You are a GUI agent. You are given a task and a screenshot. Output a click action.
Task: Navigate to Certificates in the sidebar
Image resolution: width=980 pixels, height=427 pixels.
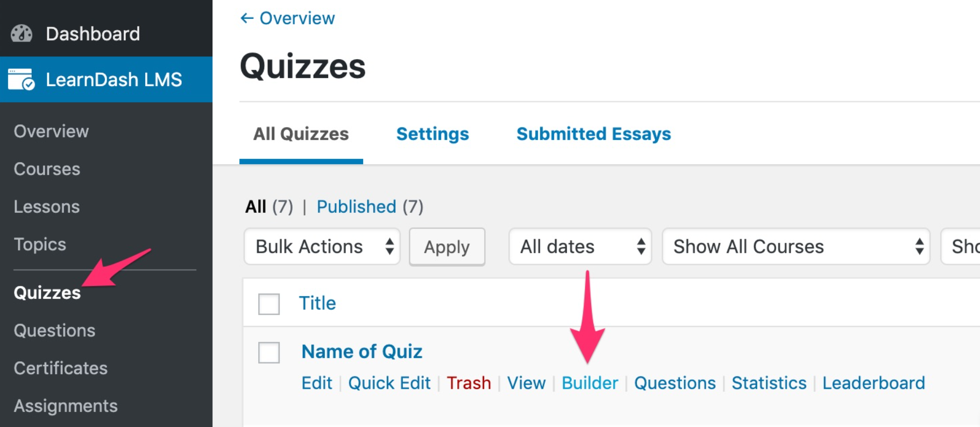pyautogui.click(x=60, y=368)
